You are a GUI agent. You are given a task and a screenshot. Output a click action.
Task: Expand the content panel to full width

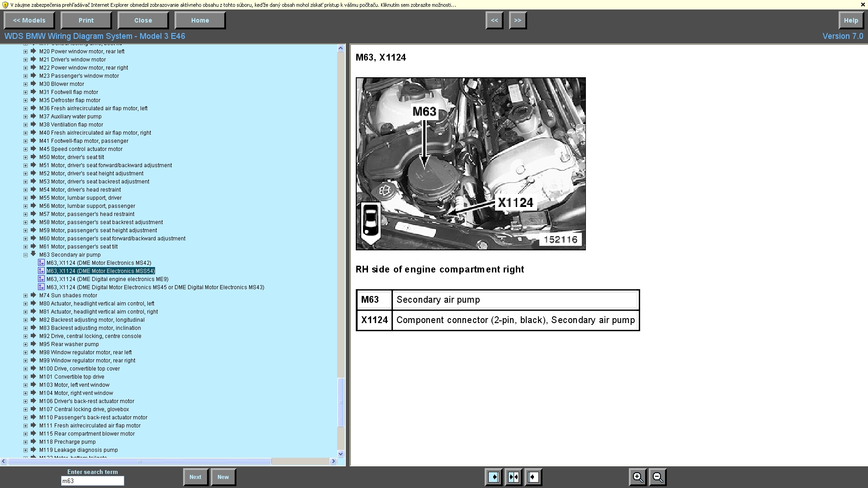tap(533, 477)
